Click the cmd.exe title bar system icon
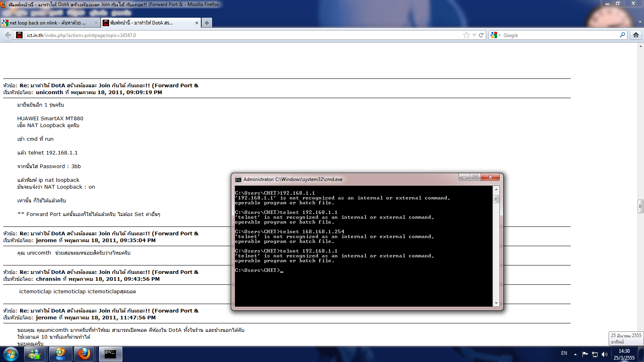The width and height of the screenshot is (644, 362). pyautogui.click(x=238, y=179)
